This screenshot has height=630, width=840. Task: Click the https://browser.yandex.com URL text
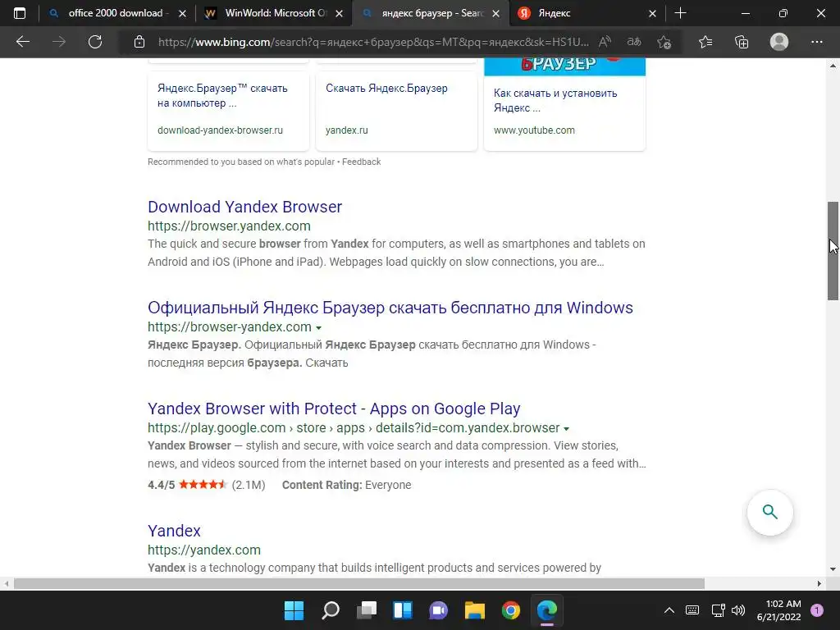point(229,226)
